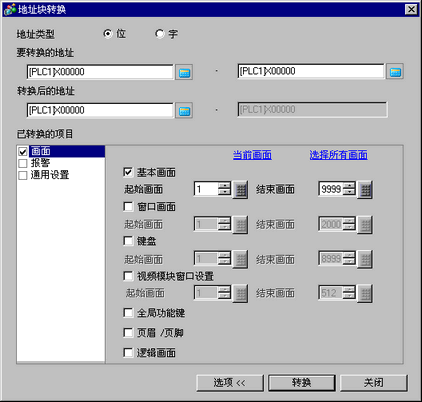
Task: Enable the 键盘 checkbox
Action: tap(128, 241)
